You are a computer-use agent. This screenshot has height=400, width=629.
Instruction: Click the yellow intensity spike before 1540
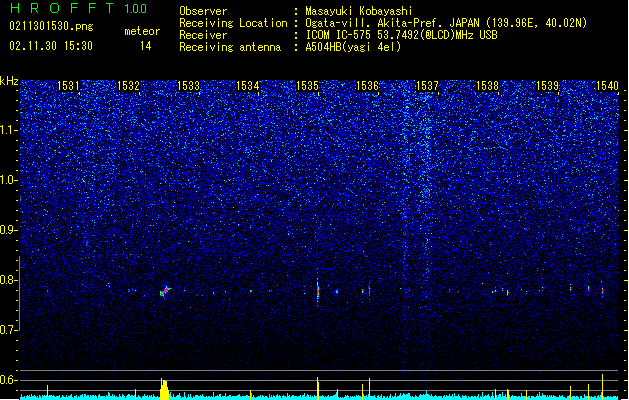602,387
